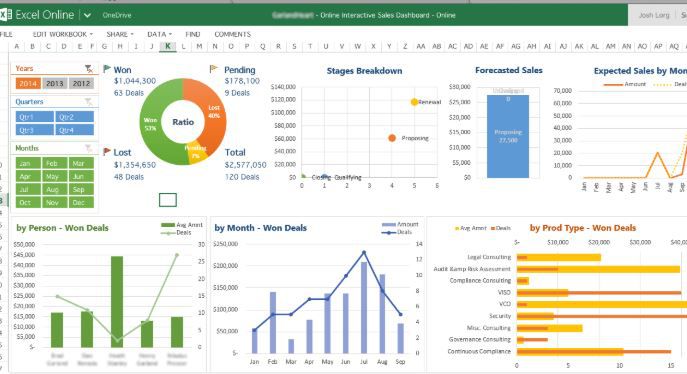Screen dimensions: 687x374
Task: Open the DATA menu
Action: (x=159, y=34)
